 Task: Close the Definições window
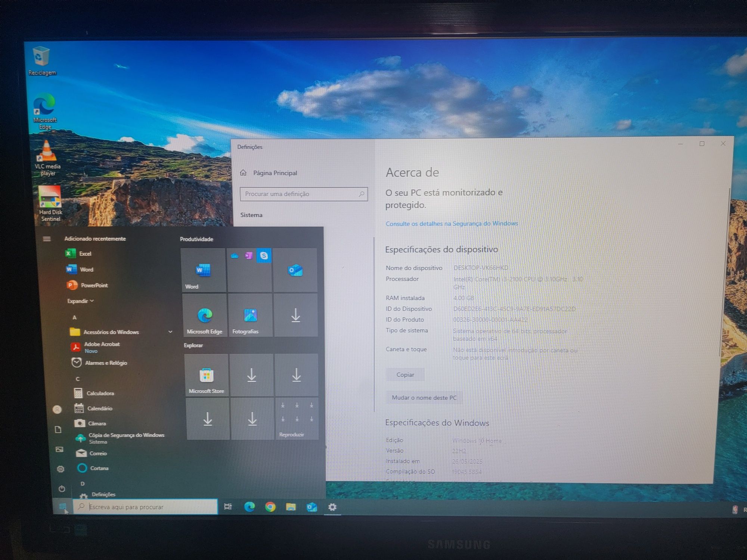point(723,143)
